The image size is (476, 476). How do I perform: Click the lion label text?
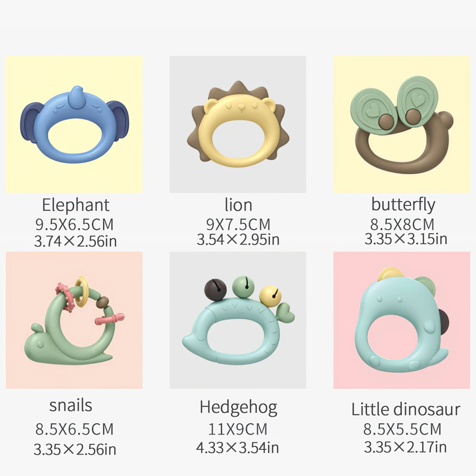[x=238, y=205]
